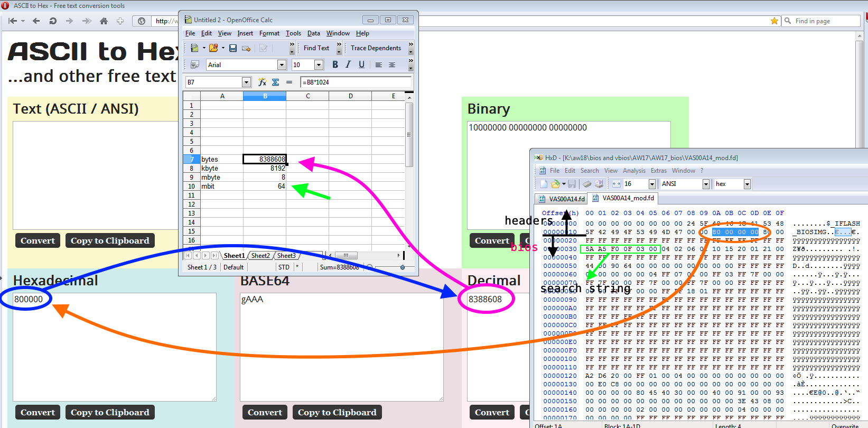The height and width of the screenshot is (428, 868).
Task: Toggle the STD selection mode in Calc status bar
Action: point(284,267)
